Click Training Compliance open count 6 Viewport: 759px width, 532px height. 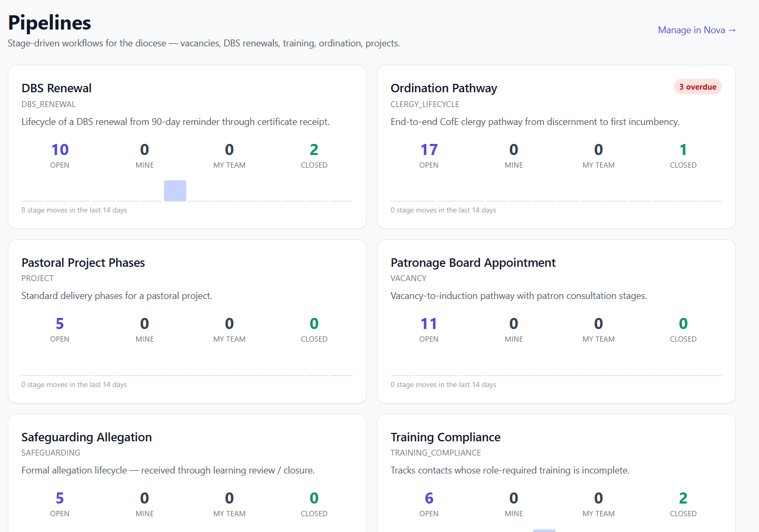[429, 498]
